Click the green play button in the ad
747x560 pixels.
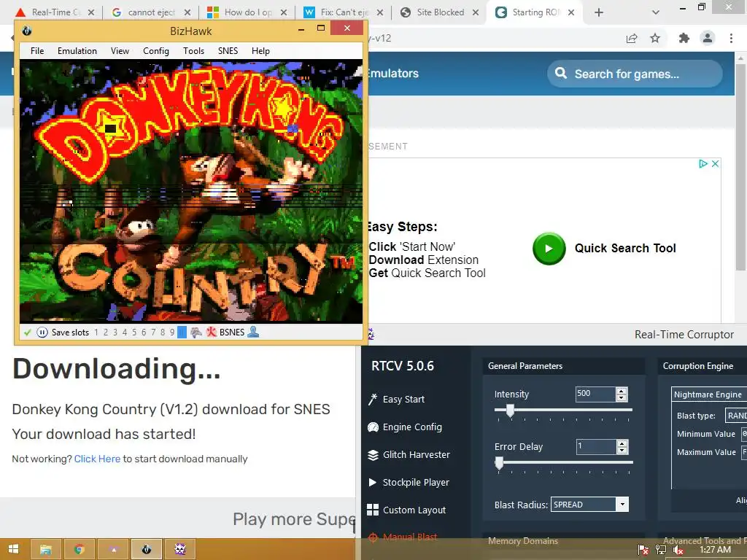click(x=549, y=248)
